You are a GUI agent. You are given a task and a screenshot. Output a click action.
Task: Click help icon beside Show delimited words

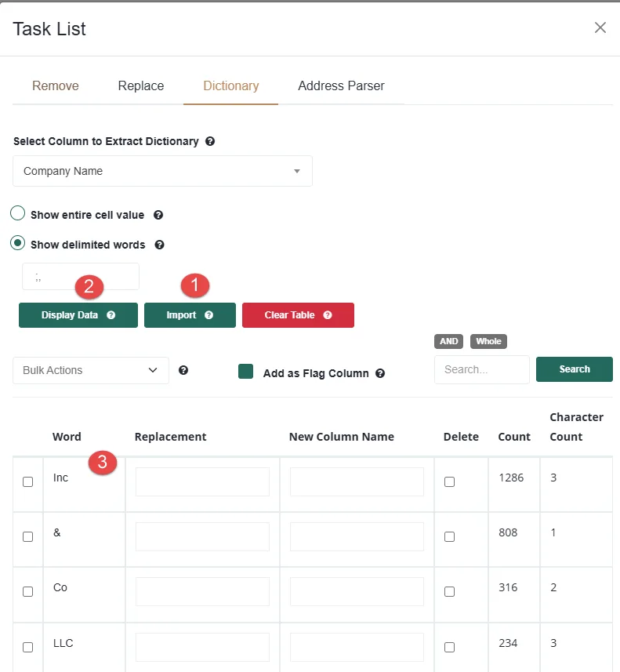pos(160,245)
